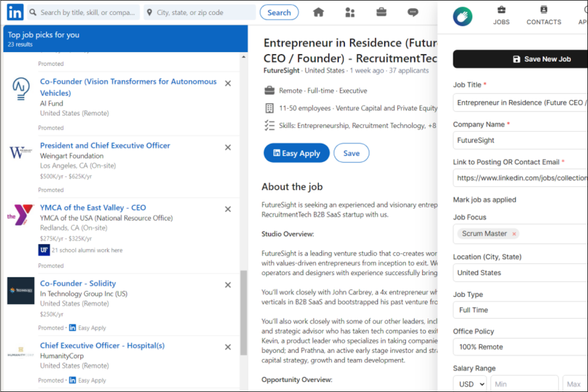The image size is (588, 392).
Task: Open My Network people icon
Action: [x=350, y=13]
